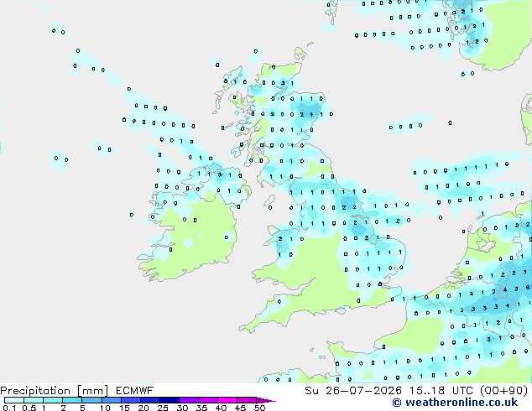Image resolution: width=532 pixels, height=411 pixels.
Task: Click the ECMWF model label
Action: 135,391
